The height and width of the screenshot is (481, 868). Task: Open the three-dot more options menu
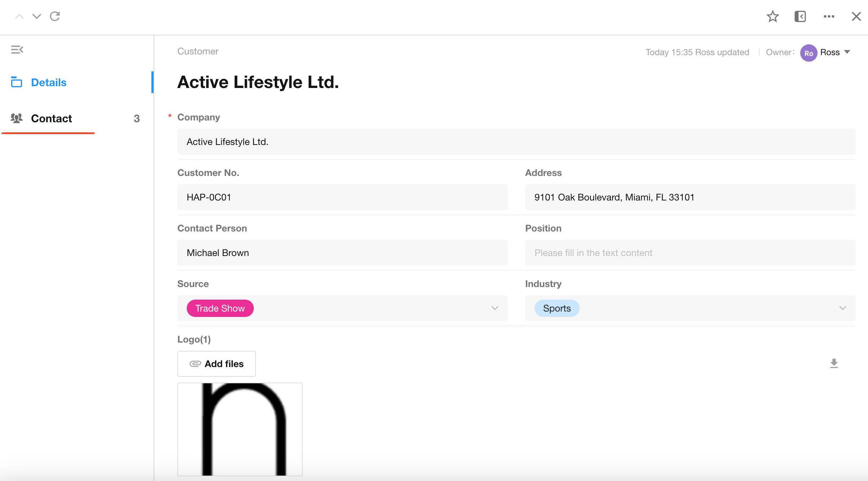829,17
